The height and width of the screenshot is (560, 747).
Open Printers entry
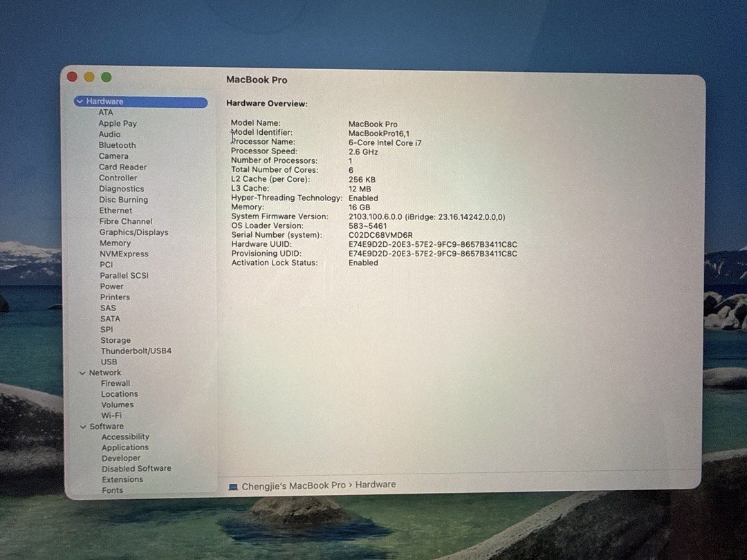pos(115,297)
